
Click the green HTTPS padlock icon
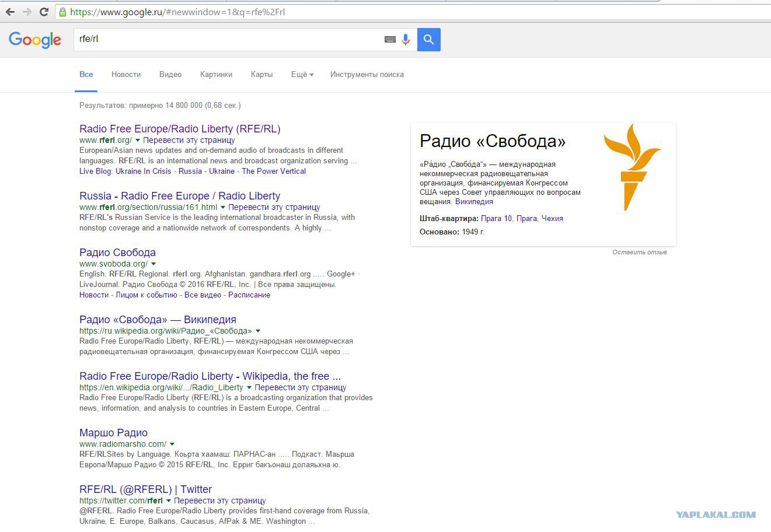tap(62, 12)
